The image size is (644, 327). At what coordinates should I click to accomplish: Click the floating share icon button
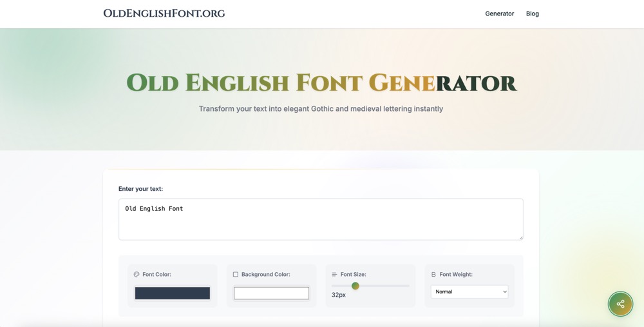[x=620, y=304]
